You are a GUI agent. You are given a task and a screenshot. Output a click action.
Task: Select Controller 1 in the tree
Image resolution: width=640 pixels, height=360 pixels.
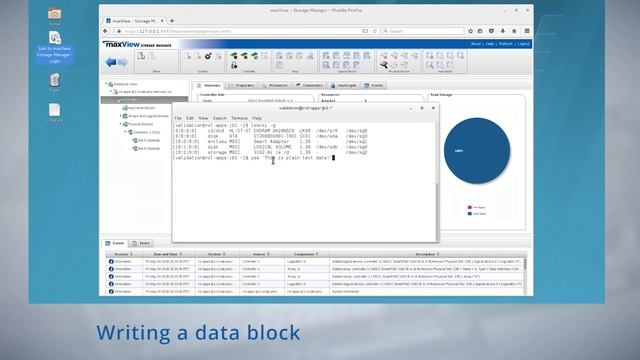[144, 100]
